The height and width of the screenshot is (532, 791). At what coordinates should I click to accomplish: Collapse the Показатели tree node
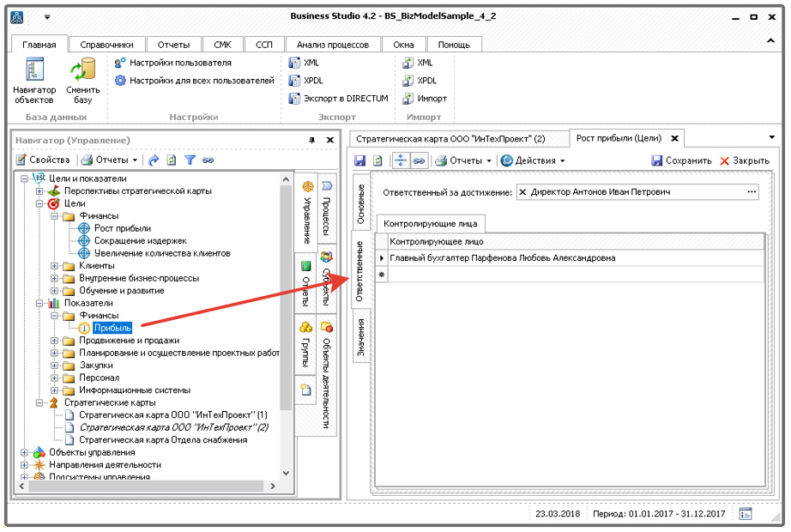point(39,303)
